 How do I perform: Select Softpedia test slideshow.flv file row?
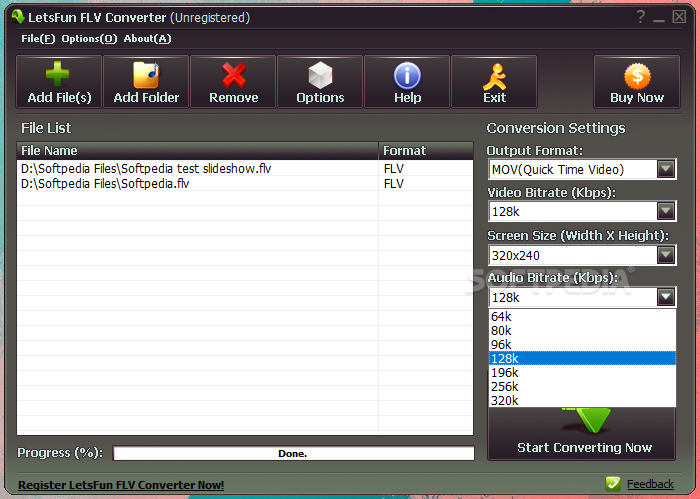click(245, 168)
